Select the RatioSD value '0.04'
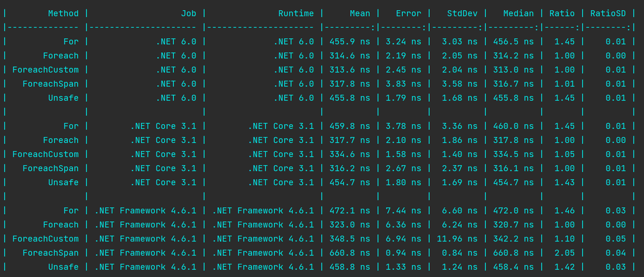 616,253
